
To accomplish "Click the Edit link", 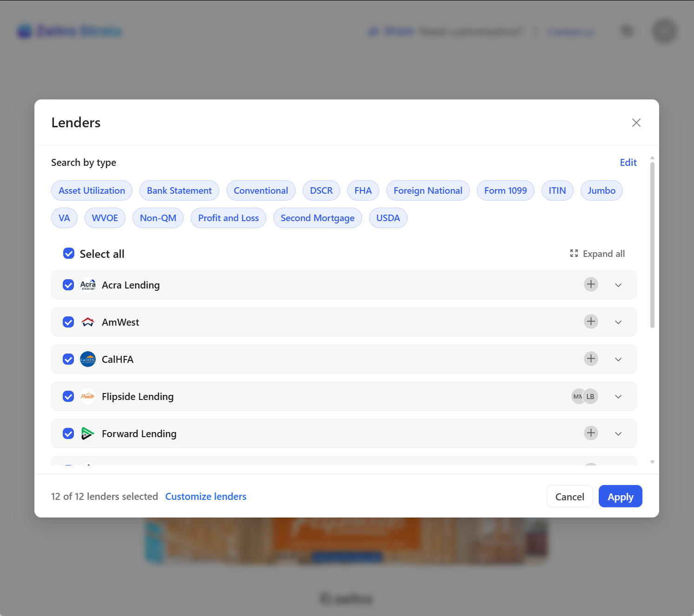I will pyautogui.click(x=628, y=163).
